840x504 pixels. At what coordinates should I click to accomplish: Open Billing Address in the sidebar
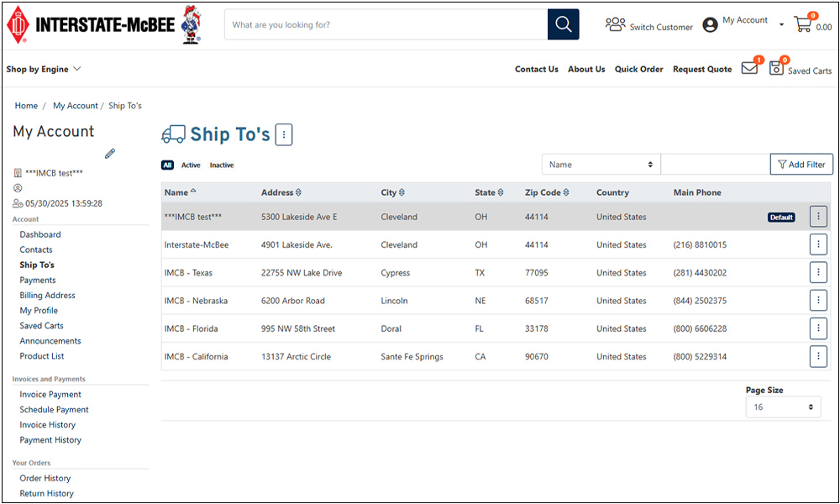(x=47, y=295)
